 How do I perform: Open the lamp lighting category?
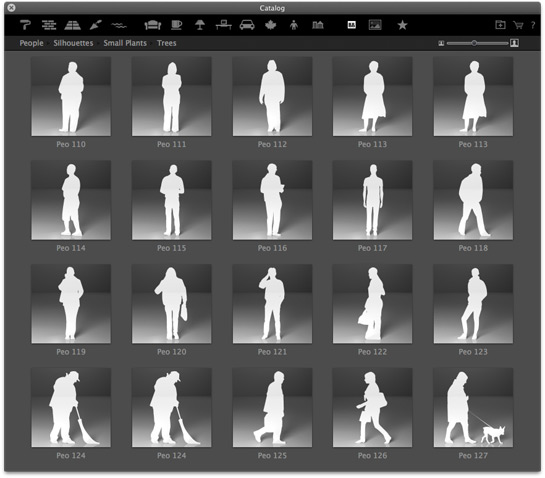200,25
